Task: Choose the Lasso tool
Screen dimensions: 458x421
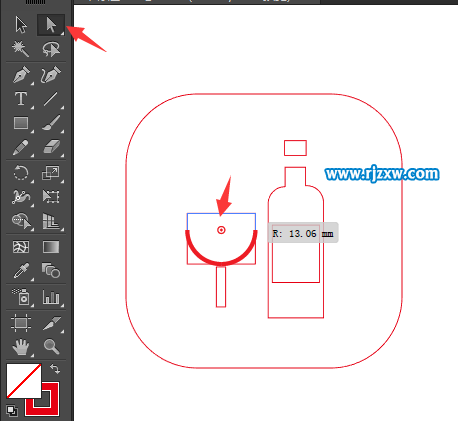Action: point(51,49)
